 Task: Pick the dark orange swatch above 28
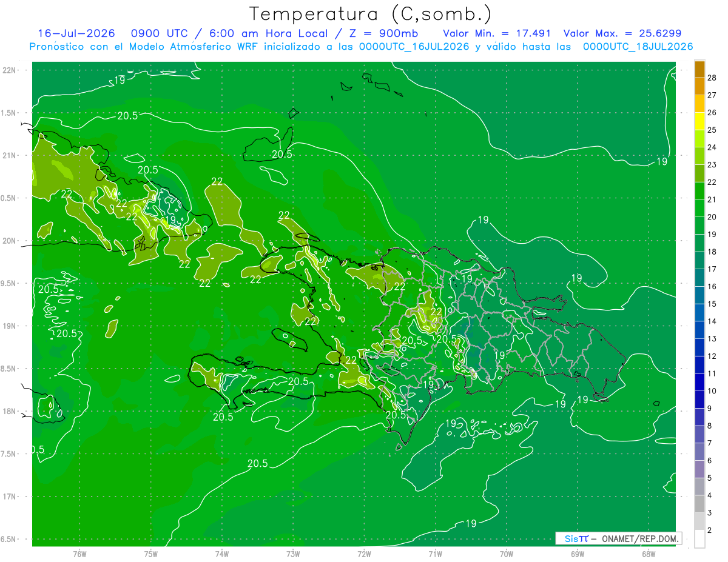coord(699,69)
